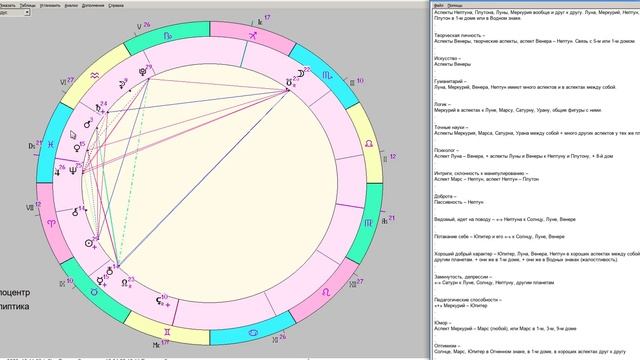Click the Leo sign glyph on the zodiac ring

[326, 292]
